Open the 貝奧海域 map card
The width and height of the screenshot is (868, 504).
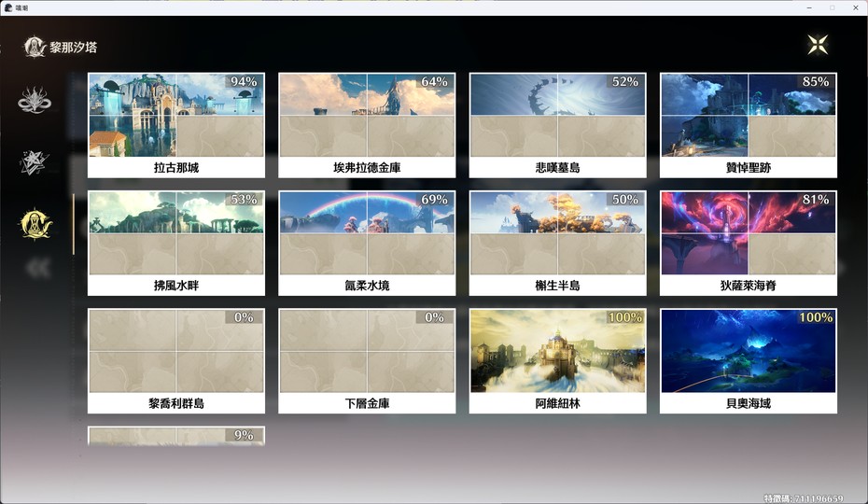click(749, 361)
